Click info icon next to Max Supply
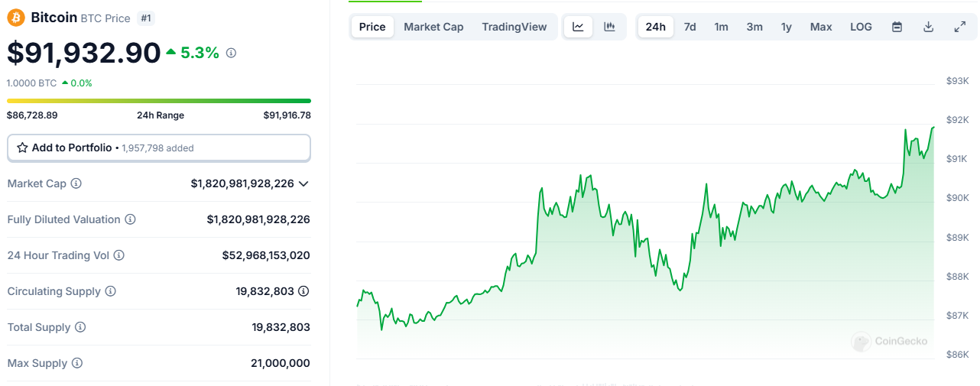980x386 pixels. point(77,363)
